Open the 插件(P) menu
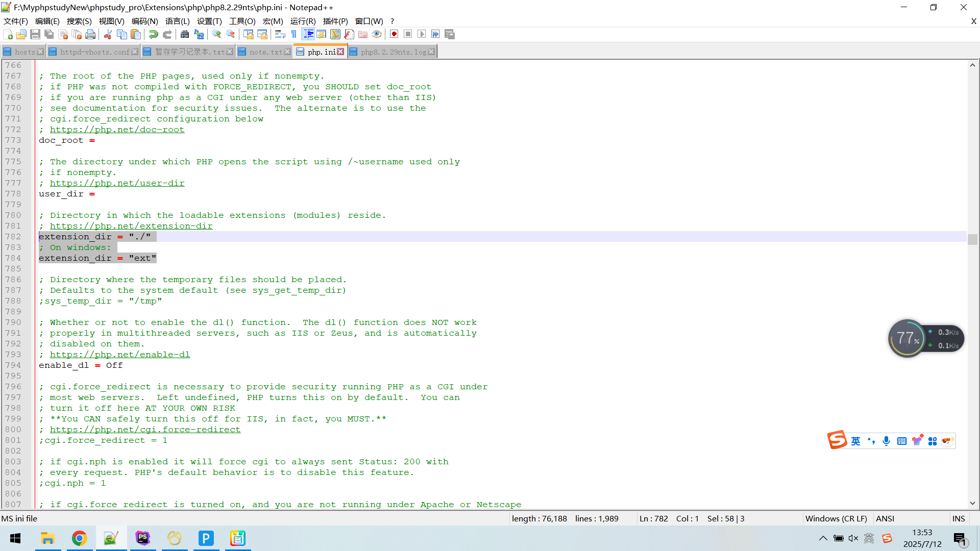 335,21
